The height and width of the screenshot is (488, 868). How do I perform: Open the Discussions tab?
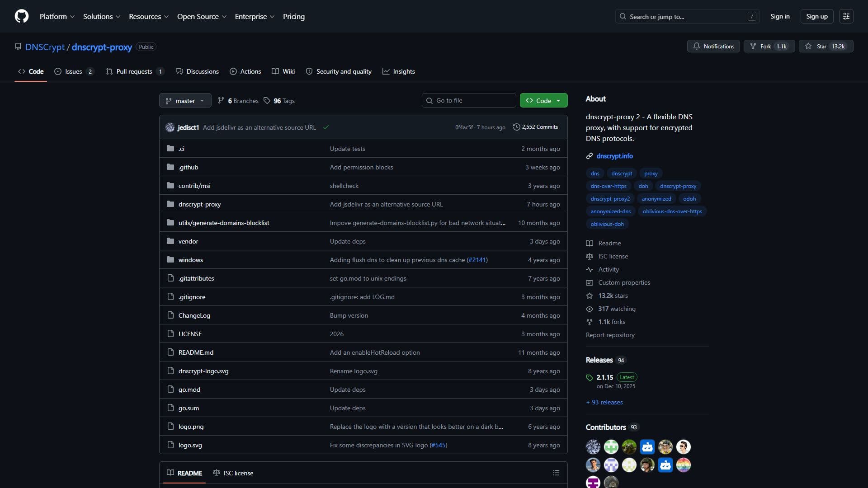[197, 71]
